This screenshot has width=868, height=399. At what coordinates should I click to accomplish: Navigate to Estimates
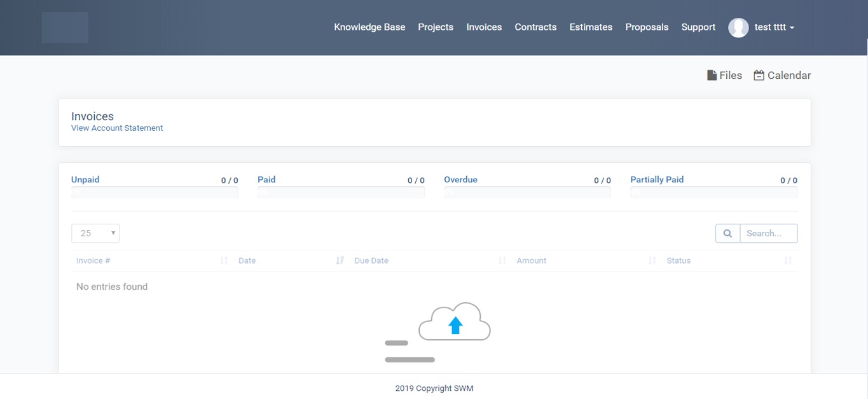pos(591,27)
